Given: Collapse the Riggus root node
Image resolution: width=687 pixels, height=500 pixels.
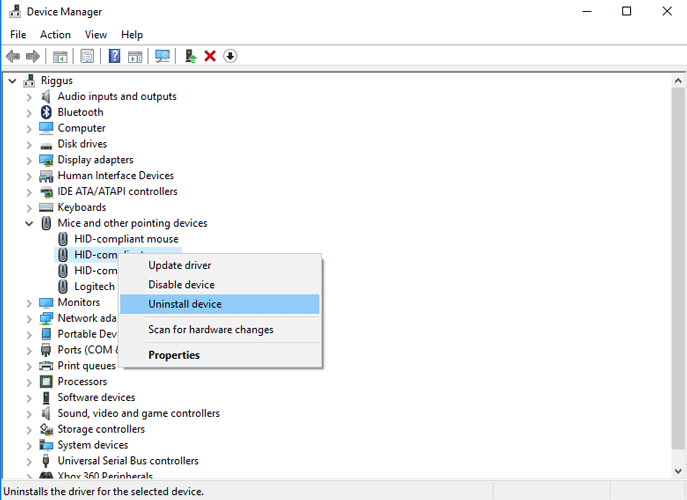Looking at the screenshot, I should (x=12, y=80).
